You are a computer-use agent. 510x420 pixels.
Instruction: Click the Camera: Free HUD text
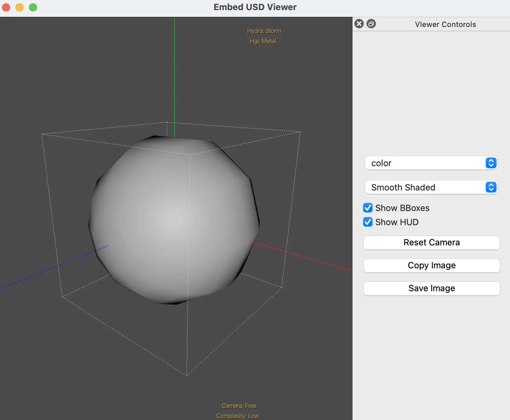click(x=239, y=406)
